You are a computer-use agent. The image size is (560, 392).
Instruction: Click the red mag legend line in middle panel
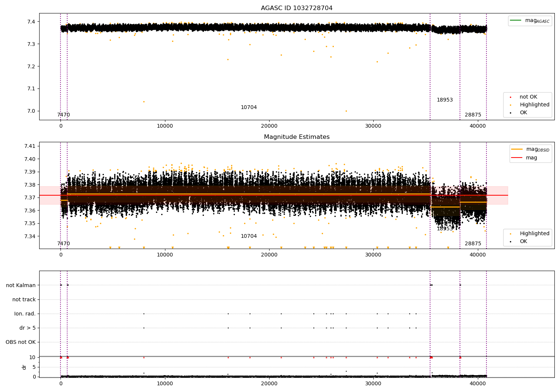tap(517, 158)
